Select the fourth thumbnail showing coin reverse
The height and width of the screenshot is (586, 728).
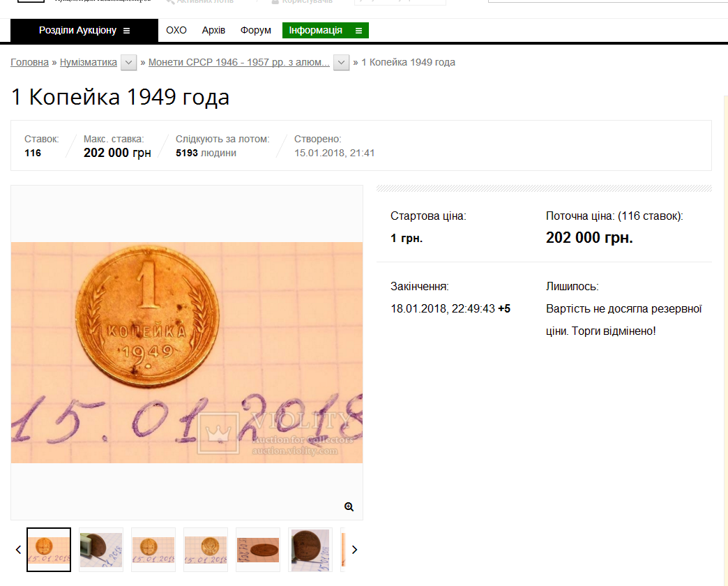[206, 550]
